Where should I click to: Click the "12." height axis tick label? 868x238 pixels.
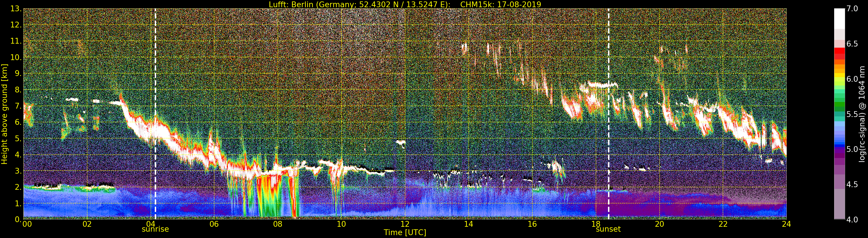pyautogui.click(x=16, y=25)
